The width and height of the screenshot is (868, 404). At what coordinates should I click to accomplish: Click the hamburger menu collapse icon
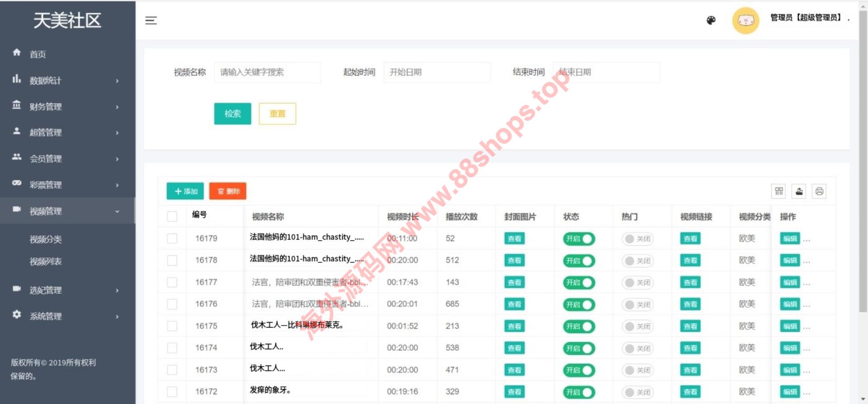coord(151,20)
